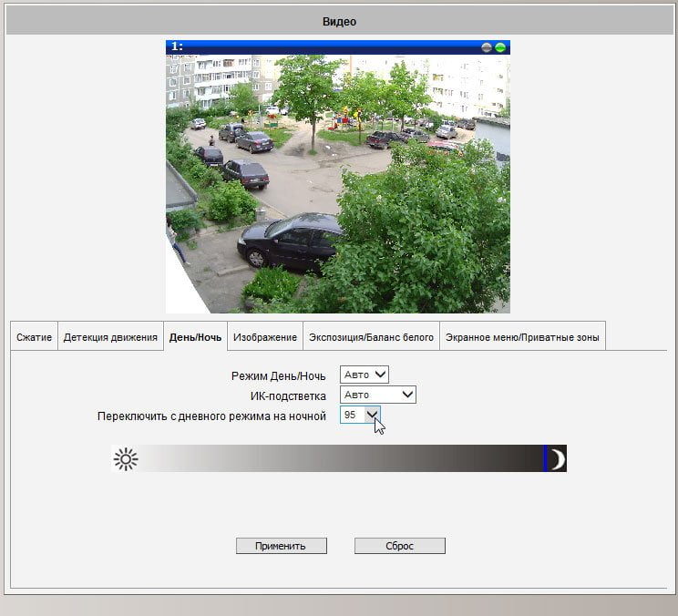Switch to Экранное меню/Приватные зоны tab
Image resolution: width=678 pixels, height=616 pixels.
pos(522,337)
